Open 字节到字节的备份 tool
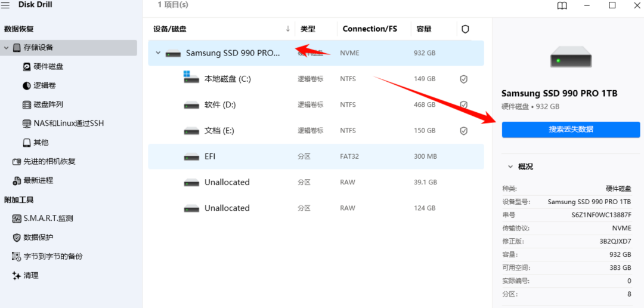Viewport: 644px width, 308px height. click(53, 256)
